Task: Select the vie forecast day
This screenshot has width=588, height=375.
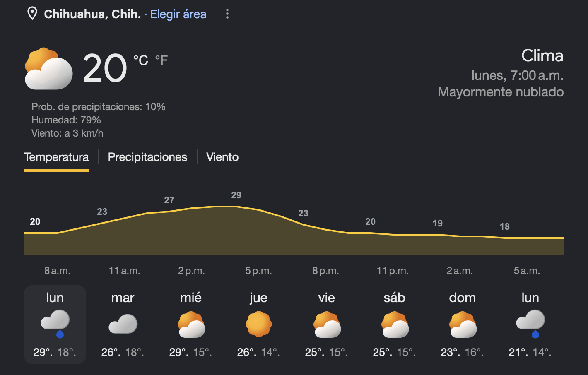Action: tap(326, 325)
